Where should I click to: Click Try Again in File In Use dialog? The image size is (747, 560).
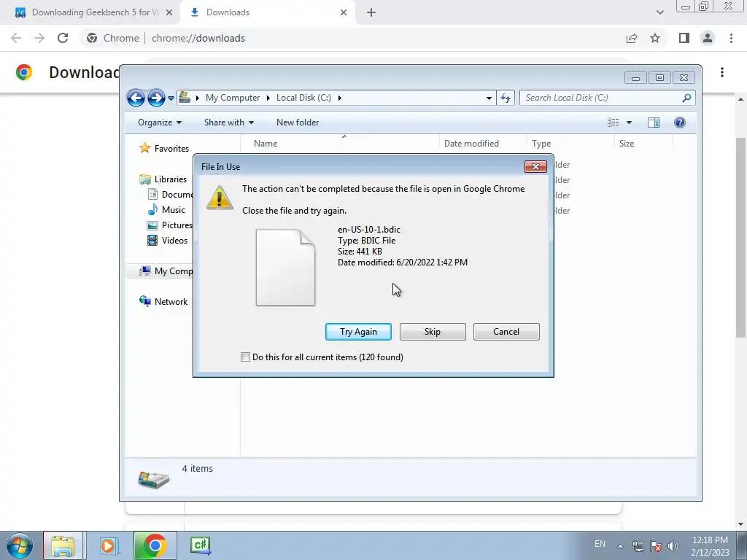[x=358, y=332]
